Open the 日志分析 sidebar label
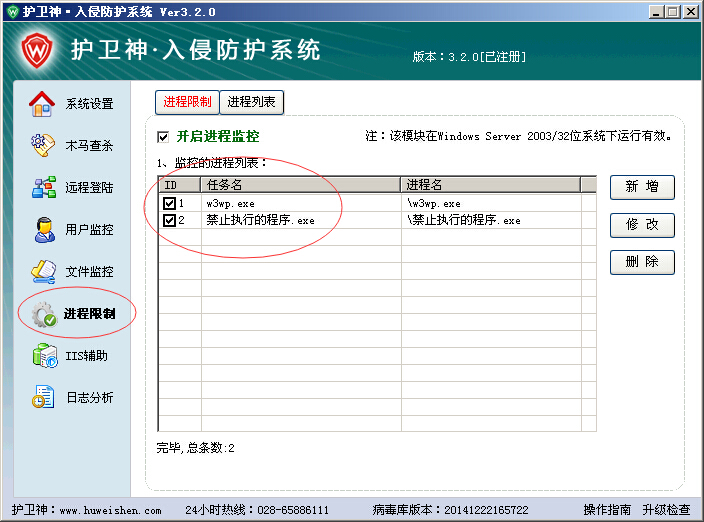 90,397
